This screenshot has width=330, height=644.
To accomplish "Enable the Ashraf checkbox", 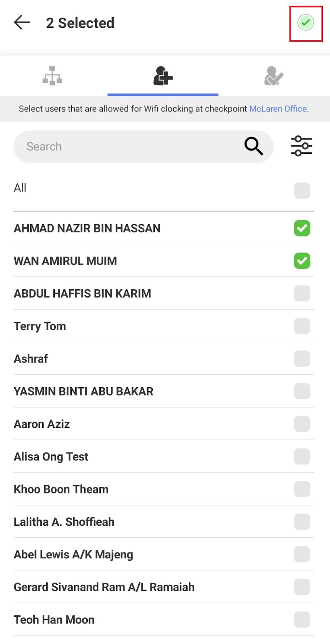I will coord(302,359).
